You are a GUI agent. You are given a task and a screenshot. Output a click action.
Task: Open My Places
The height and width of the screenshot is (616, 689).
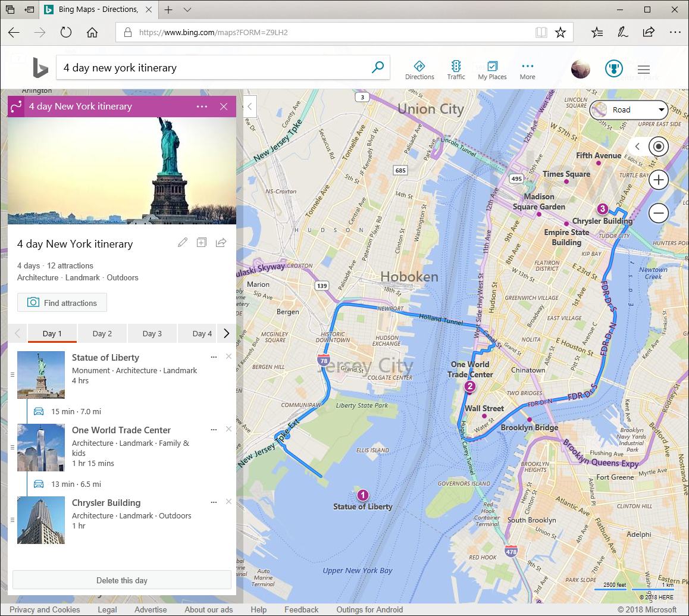click(x=492, y=70)
